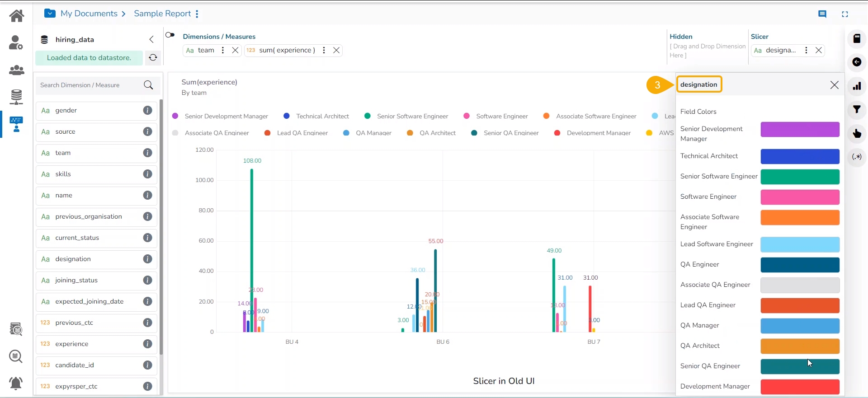Click the info icon next to gender
This screenshot has width=868, height=398.
pos(147,110)
